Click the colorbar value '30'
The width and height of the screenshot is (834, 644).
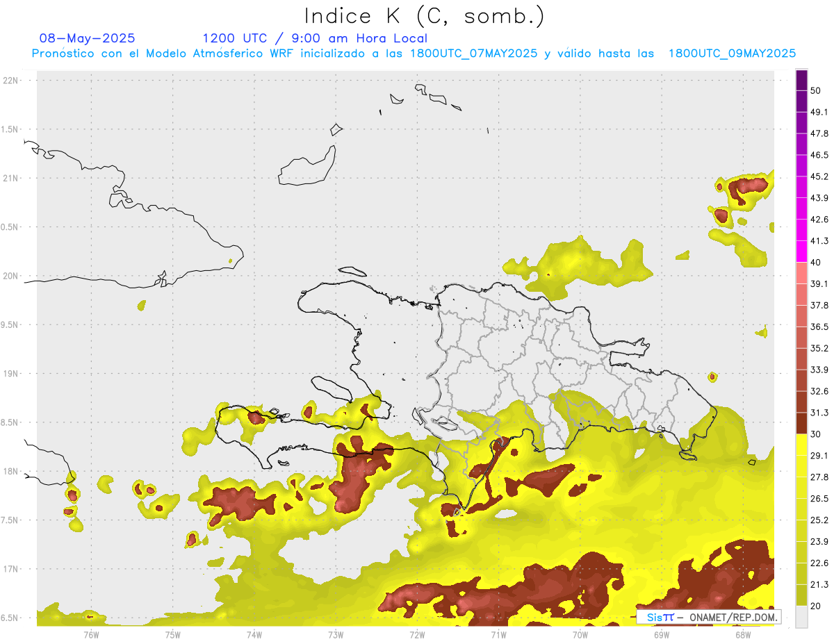click(x=815, y=434)
